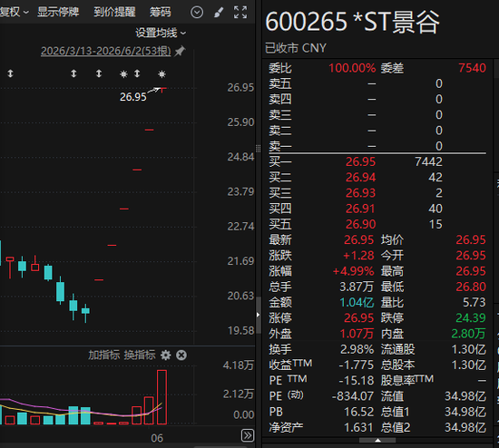
Task: Click the 外盘 value 1.07万
Action: pos(357,334)
